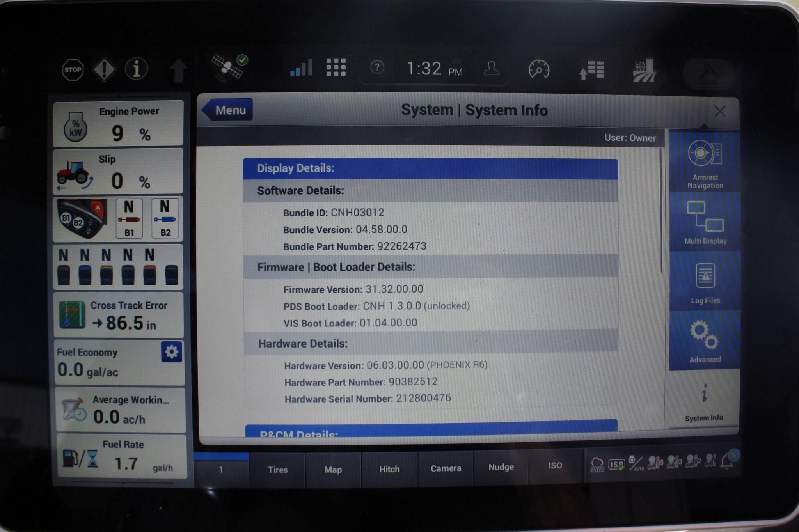Image resolution: width=799 pixels, height=532 pixels.
Task: Open the field rows icon
Action: 645,71
